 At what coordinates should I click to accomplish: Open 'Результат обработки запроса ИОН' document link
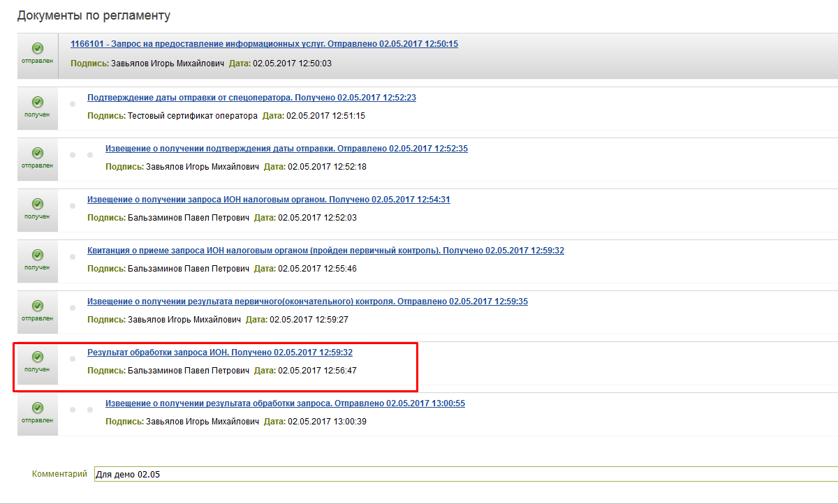(x=219, y=353)
